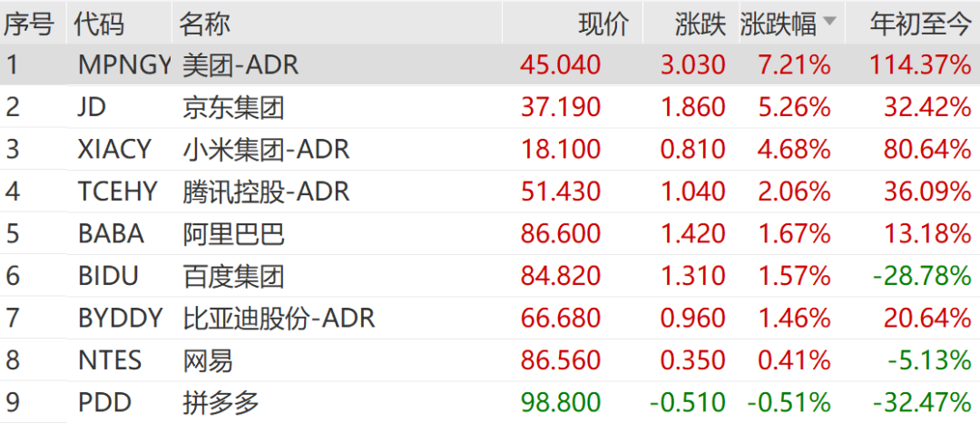Viewport: 980px width, 423px height.
Task: Click 腾讯控股-ADR price 51.430
Action: tap(560, 192)
